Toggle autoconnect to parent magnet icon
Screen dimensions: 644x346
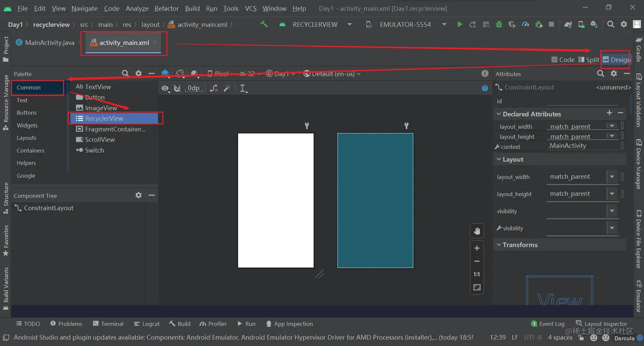178,89
